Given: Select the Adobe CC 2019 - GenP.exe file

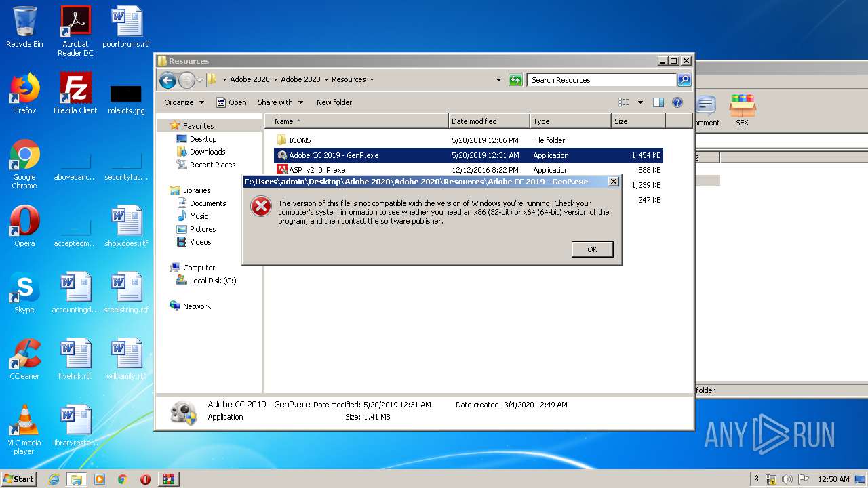Looking at the screenshot, I should 469,155.
